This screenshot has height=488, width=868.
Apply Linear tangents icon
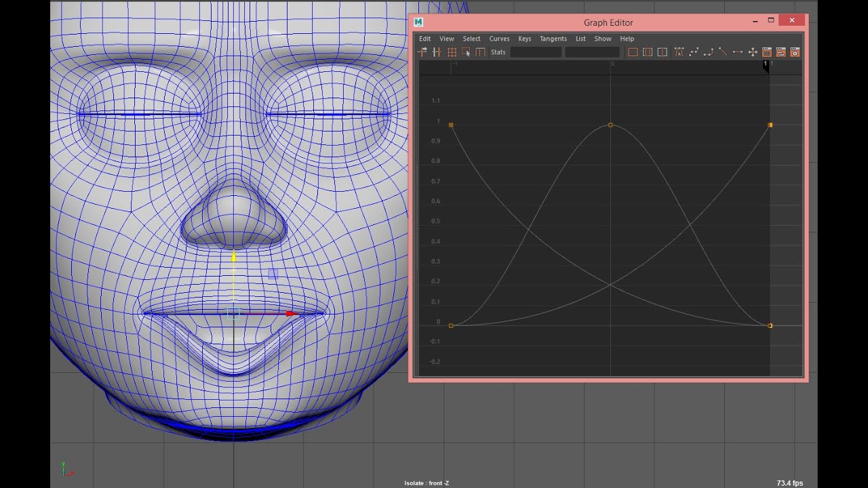tap(723, 52)
